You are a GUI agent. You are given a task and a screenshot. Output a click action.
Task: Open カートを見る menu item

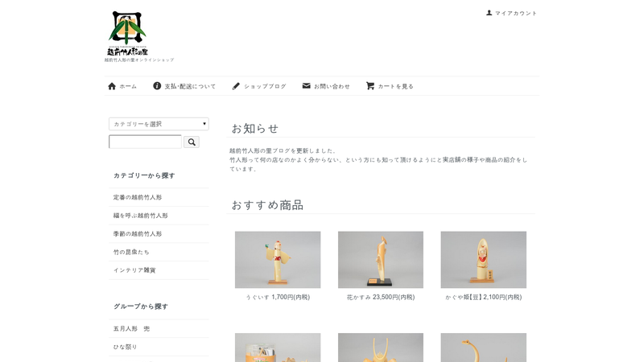point(395,86)
